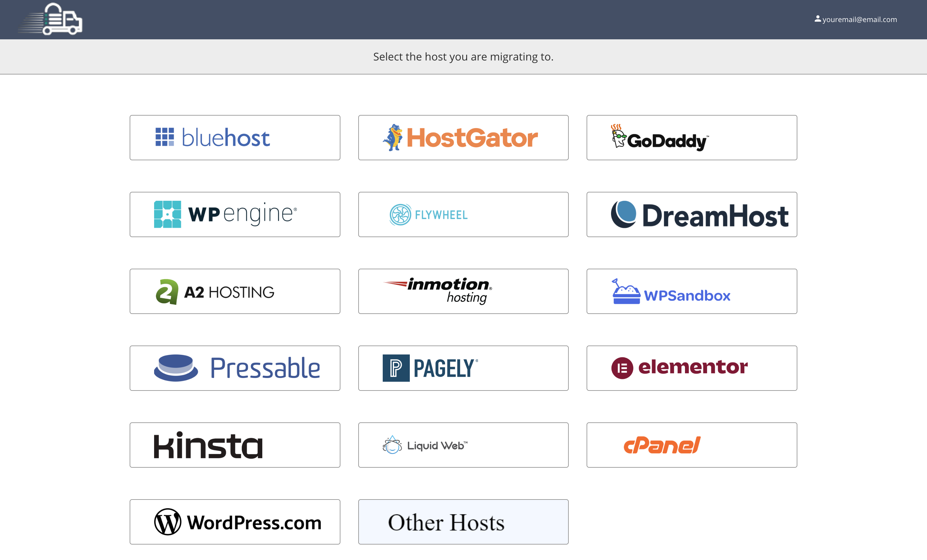The width and height of the screenshot is (927, 560).
Task: Pick the A2 Hosting card
Action: 235,291
